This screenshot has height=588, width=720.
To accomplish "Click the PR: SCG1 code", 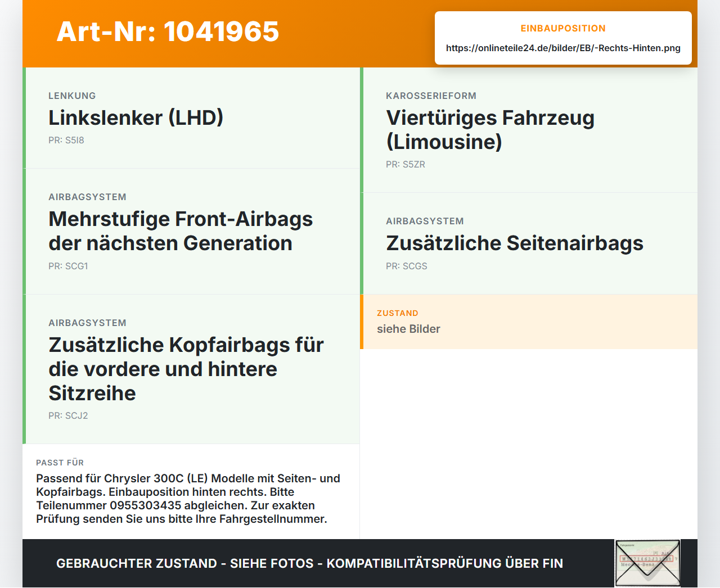I will click(68, 266).
